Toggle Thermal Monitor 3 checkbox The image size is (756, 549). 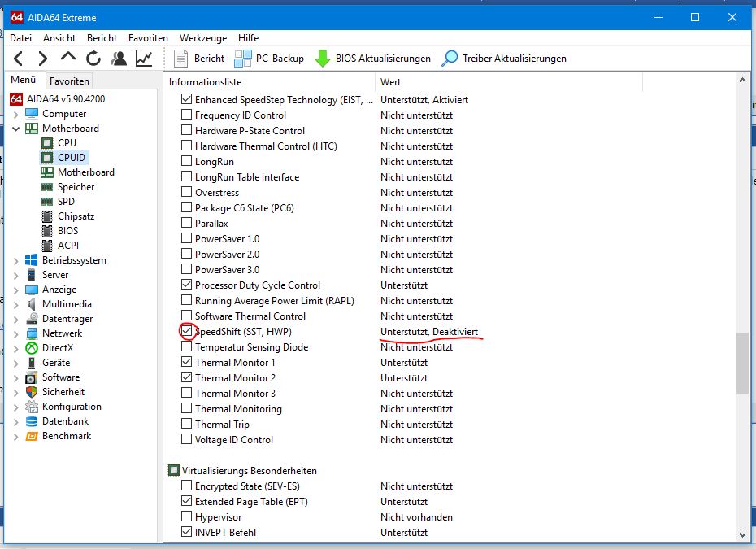(186, 393)
